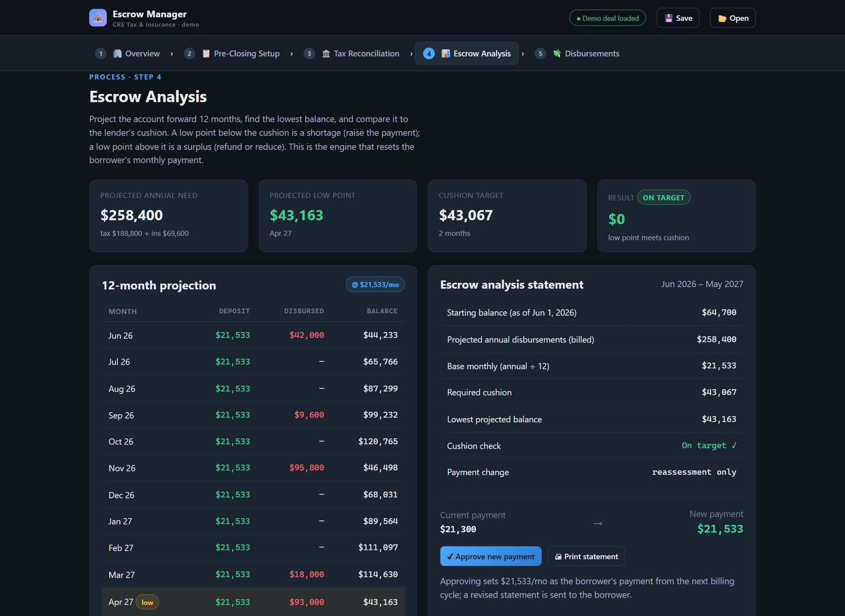Click the Save button
845x616 pixels.
click(x=678, y=18)
